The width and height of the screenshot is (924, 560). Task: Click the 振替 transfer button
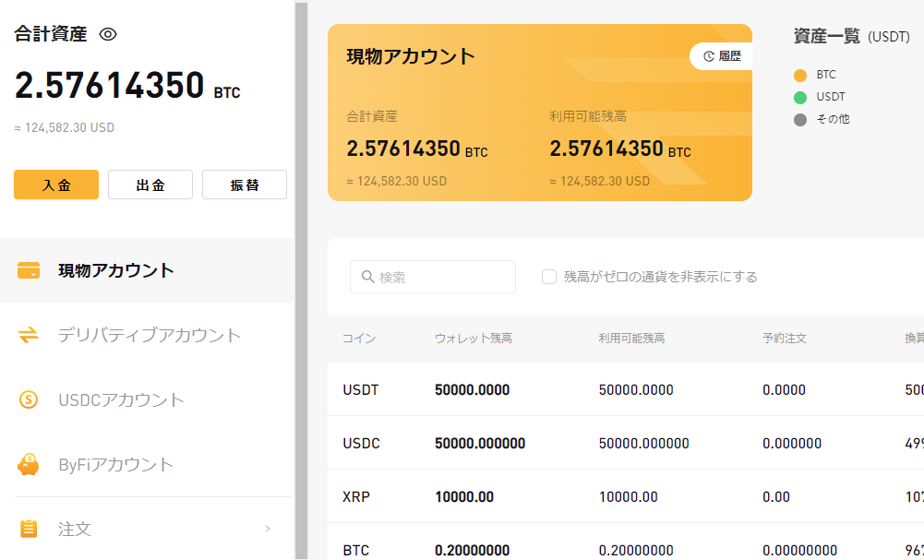click(x=245, y=185)
